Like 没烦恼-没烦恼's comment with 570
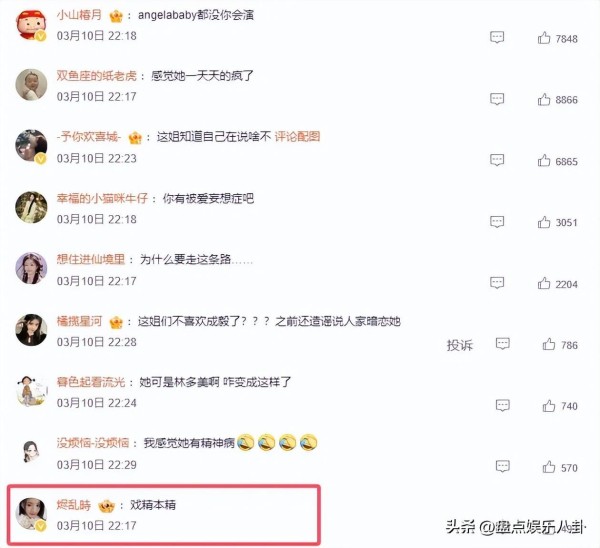The width and height of the screenshot is (600, 548). pos(549,467)
